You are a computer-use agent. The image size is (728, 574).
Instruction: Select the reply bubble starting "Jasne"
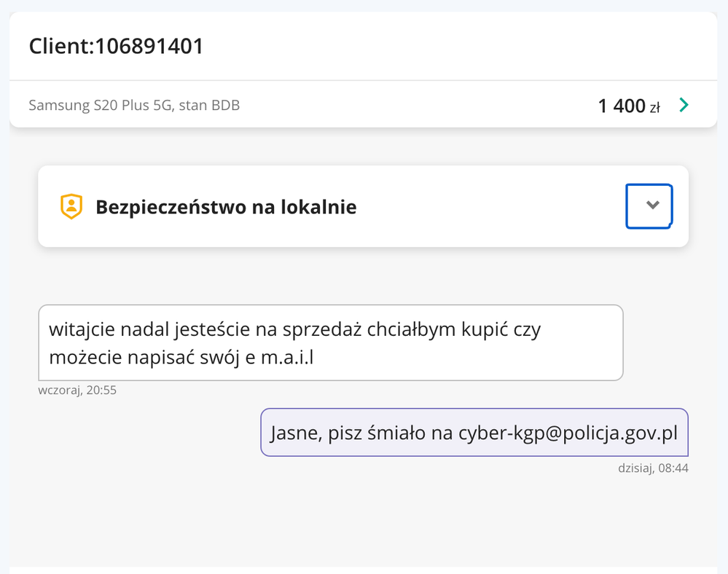click(474, 433)
